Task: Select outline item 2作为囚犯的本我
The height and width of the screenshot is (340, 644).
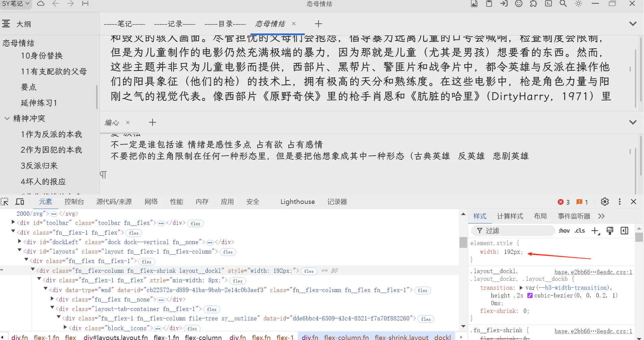Action: tap(51, 150)
